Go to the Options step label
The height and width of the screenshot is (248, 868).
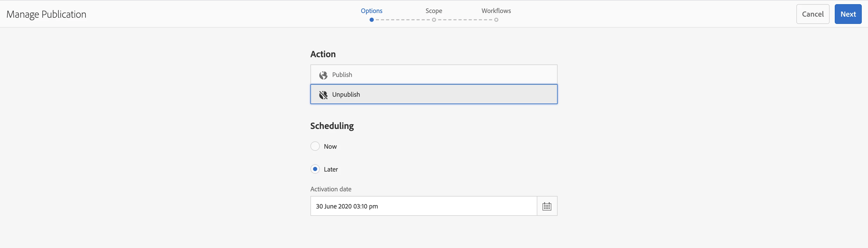pyautogui.click(x=371, y=11)
